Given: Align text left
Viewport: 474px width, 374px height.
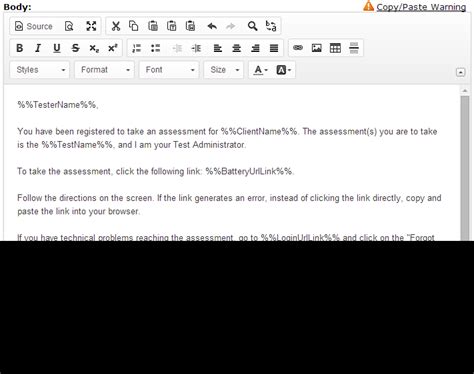Looking at the screenshot, I should click(x=218, y=48).
